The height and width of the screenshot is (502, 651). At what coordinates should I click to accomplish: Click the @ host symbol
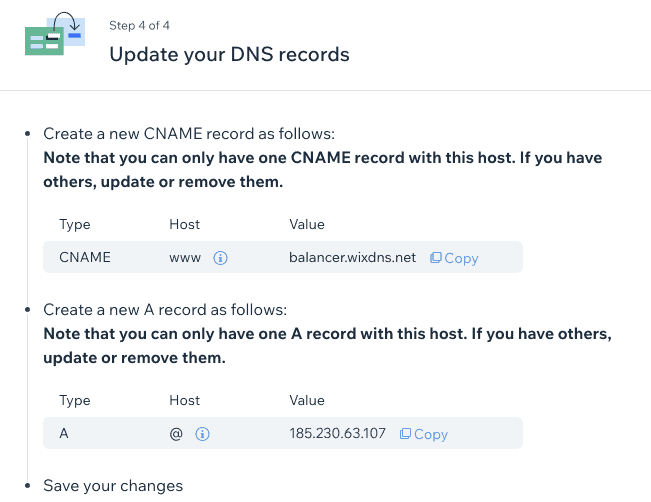point(176,434)
